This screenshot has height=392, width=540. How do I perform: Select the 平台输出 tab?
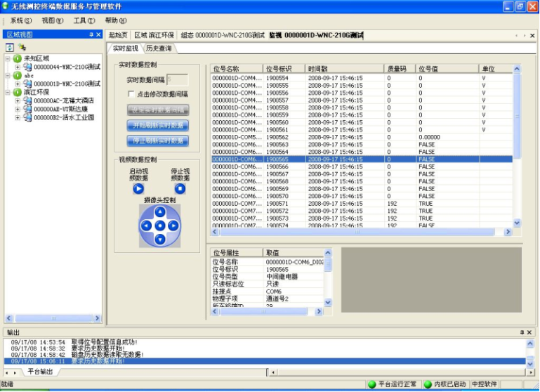[40, 372]
